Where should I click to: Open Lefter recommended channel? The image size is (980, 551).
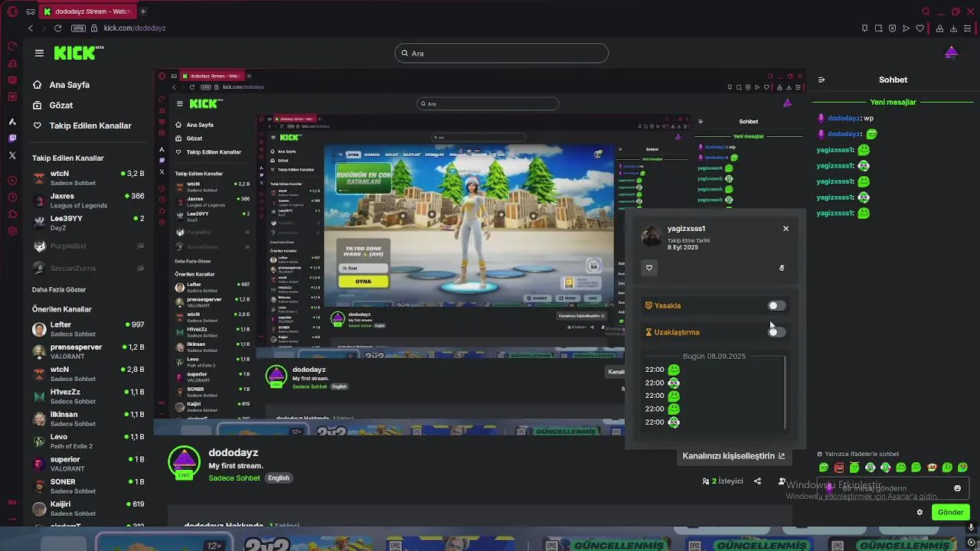(88, 329)
